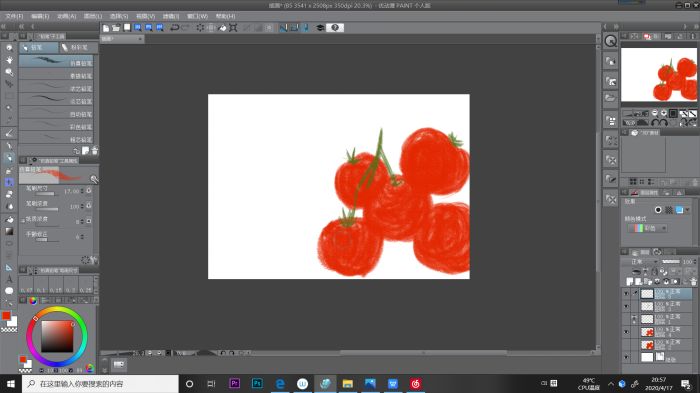Select the Hand move-view tool

(x=9, y=60)
